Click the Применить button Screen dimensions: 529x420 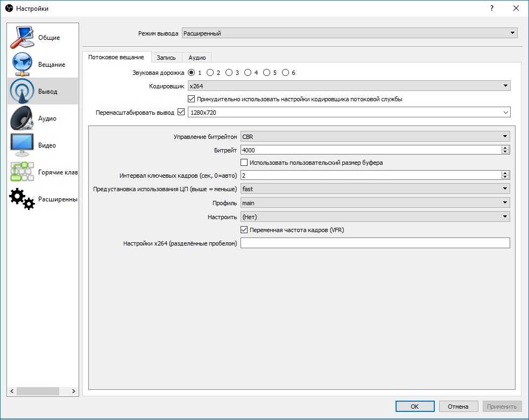(502, 407)
